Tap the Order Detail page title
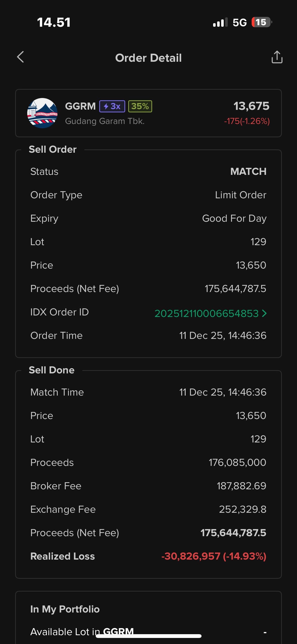The width and height of the screenshot is (297, 644). tap(148, 58)
